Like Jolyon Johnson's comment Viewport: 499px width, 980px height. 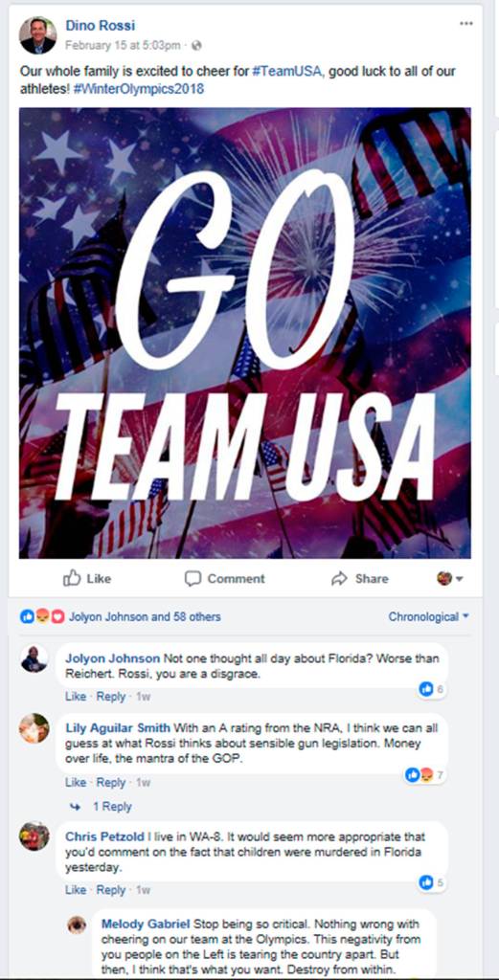pos(76,697)
